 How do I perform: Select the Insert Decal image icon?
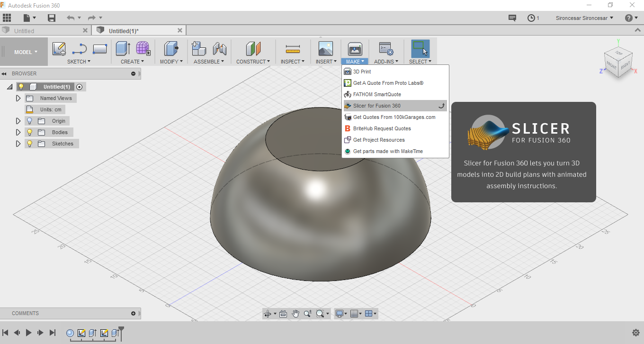coord(326,48)
